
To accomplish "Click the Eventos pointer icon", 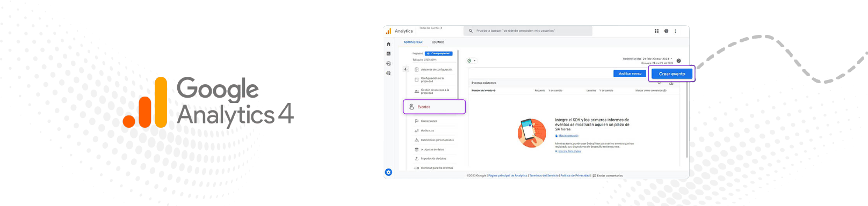I will click(x=411, y=107).
